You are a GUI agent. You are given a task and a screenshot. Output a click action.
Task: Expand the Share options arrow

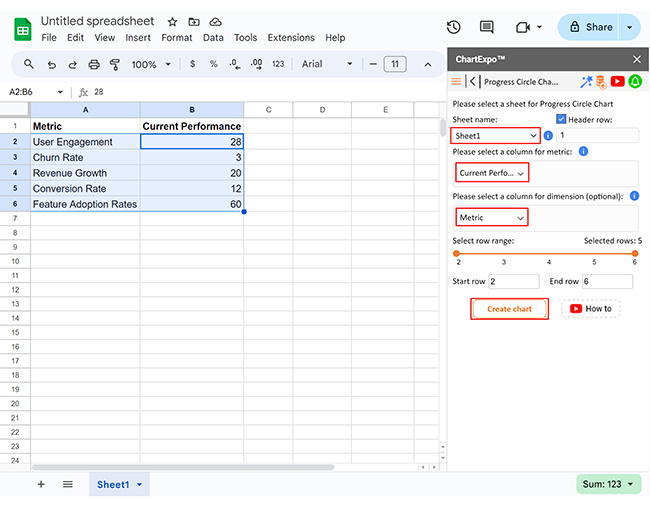pos(630,27)
